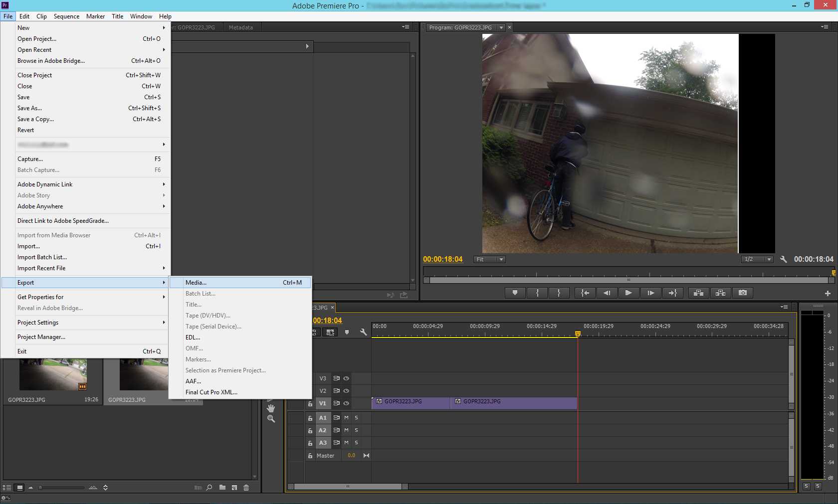Click the Lift button
Image resolution: width=838 pixels, height=504 pixels.
click(x=698, y=293)
